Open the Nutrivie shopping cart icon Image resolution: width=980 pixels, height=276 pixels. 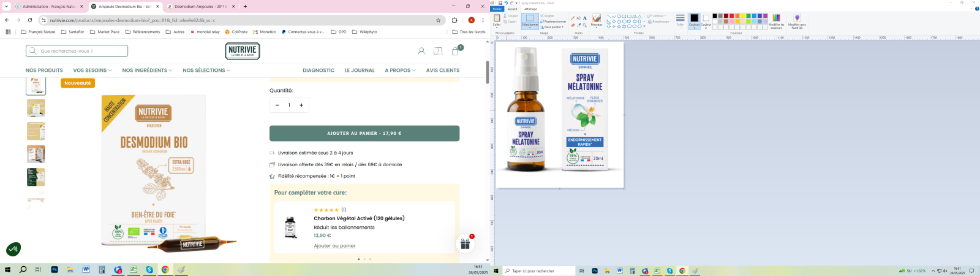click(456, 51)
